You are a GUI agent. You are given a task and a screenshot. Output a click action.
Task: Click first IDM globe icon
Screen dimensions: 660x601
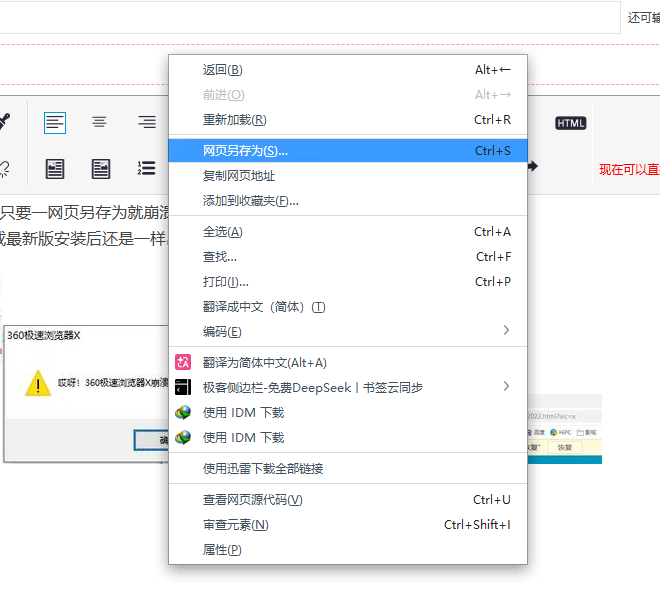coord(183,412)
